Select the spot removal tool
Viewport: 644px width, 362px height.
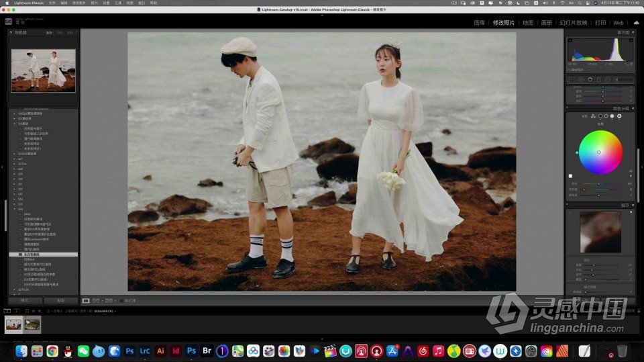click(x=580, y=79)
